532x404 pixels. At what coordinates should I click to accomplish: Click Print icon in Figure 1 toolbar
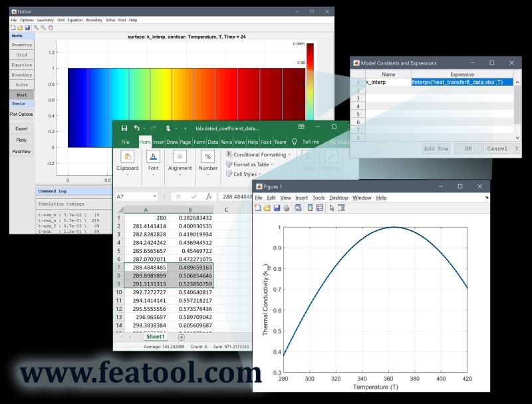point(287,208)
